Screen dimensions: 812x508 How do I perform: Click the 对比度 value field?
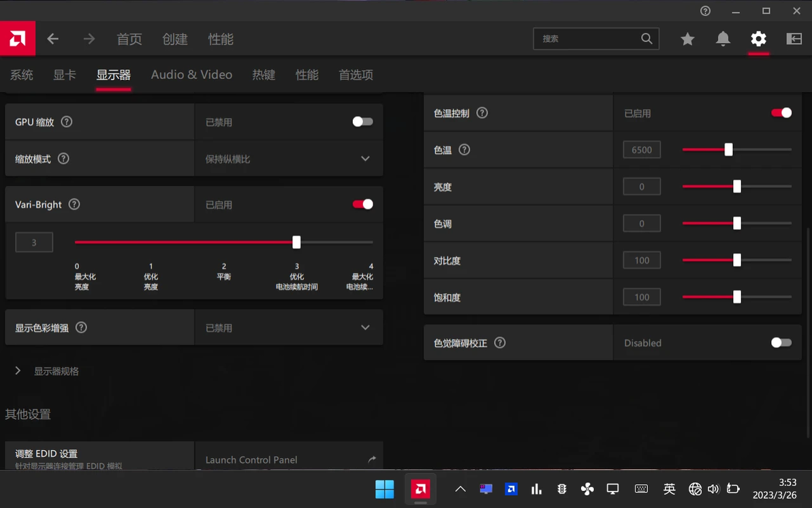pyautogui.click(x=642, y=260)
